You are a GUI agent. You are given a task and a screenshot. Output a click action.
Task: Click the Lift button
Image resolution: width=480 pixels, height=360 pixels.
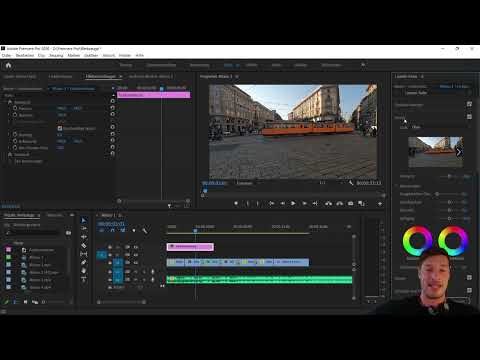[x=328, y=203]
